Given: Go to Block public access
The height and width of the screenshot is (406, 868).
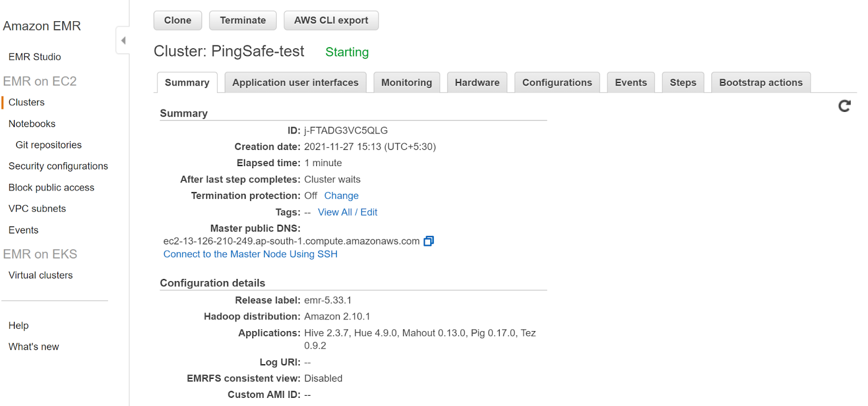Looking at the screenshot, I should (52, 187).
